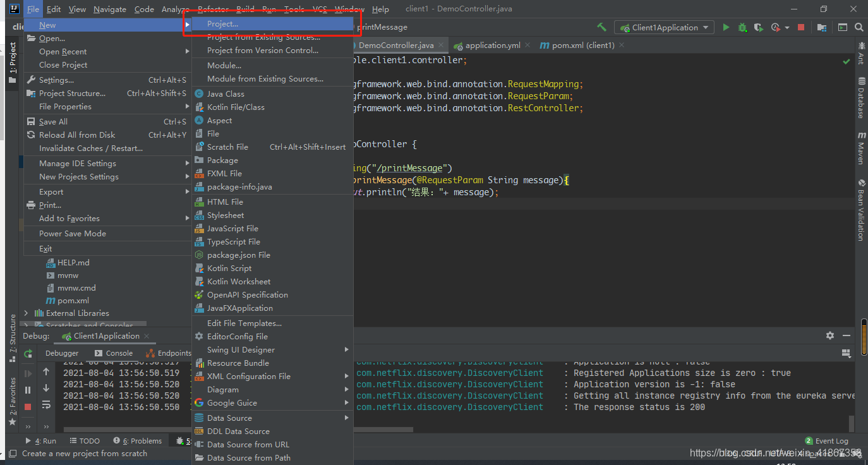Open the Favorites tool window
The image size is (868, 465).
tap(12, 401)
